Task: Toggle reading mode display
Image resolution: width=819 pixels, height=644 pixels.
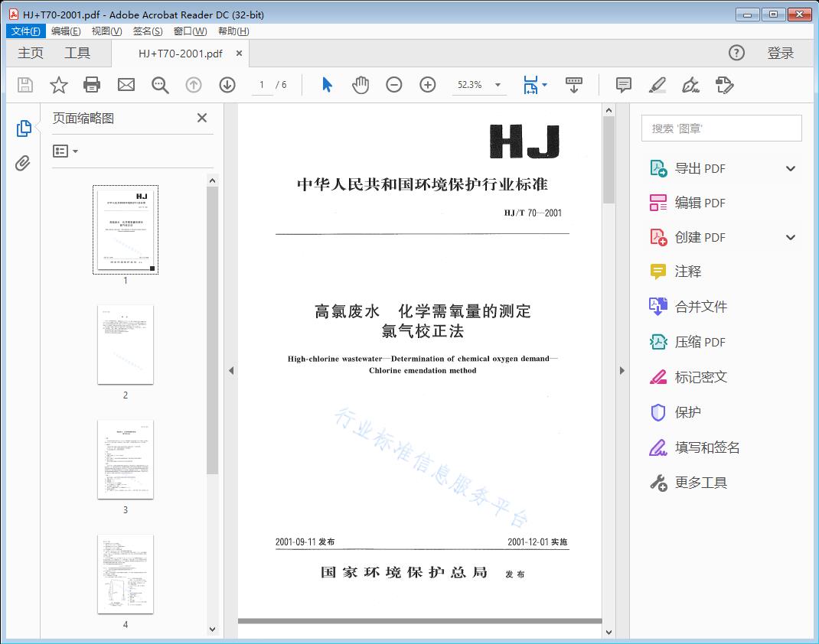Action: point(574,85)
